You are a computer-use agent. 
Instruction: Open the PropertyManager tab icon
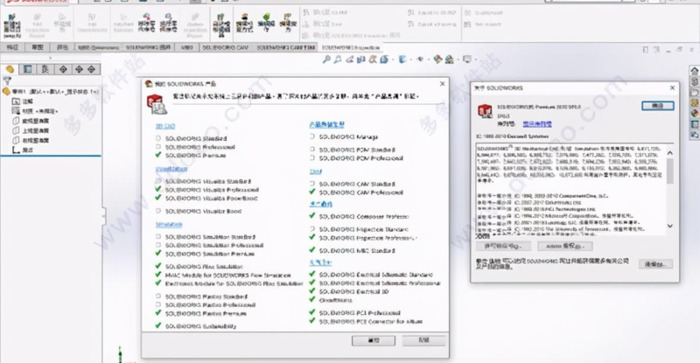tap(28, 69)
